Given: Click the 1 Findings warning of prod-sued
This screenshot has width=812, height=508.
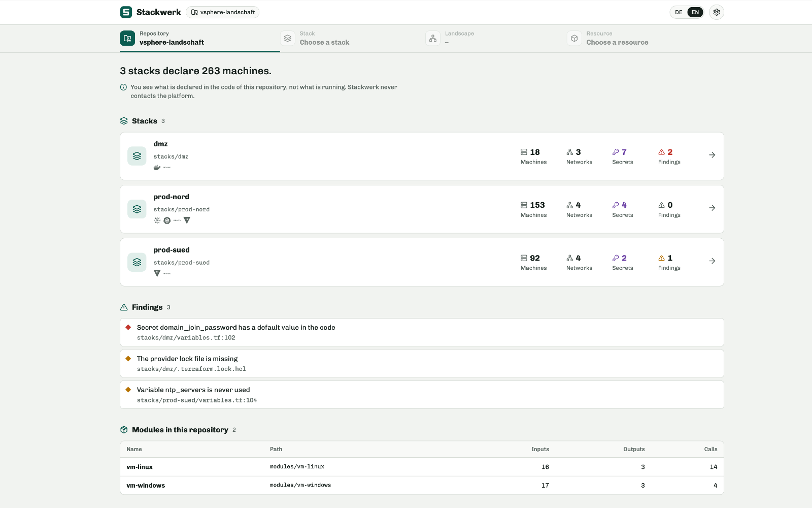Looking at the screenshot, I should point(669,263).
